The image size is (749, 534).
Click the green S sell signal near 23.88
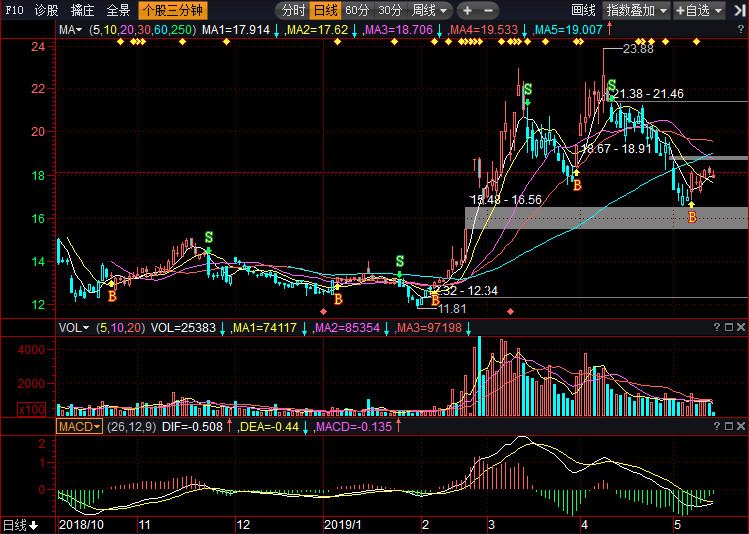pyautogui.click(x=611, y=88)
